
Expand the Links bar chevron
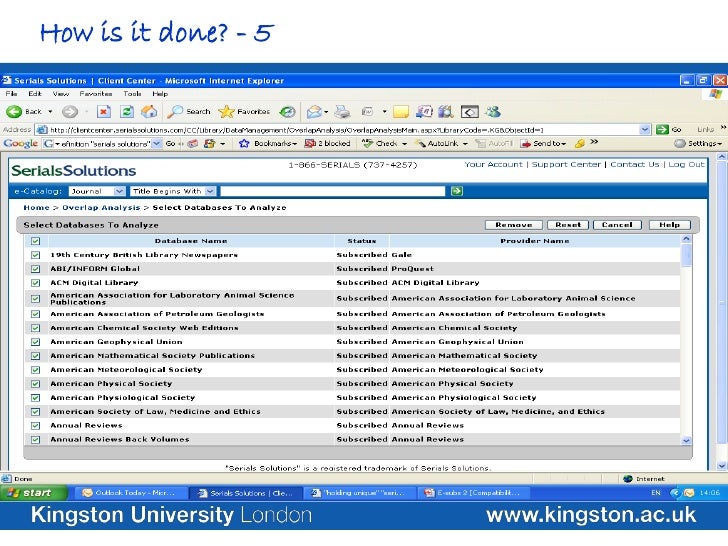pos(723,127)
